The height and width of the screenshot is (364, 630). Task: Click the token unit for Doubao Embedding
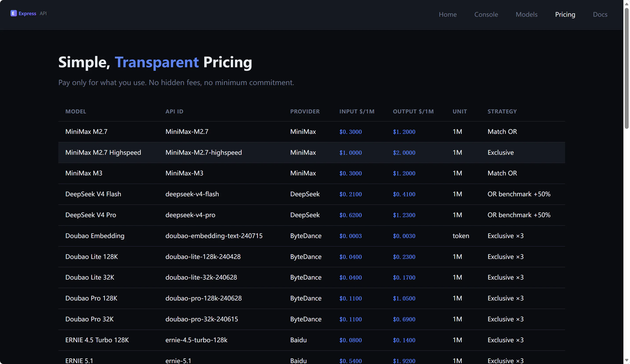(x=461, y=236)
